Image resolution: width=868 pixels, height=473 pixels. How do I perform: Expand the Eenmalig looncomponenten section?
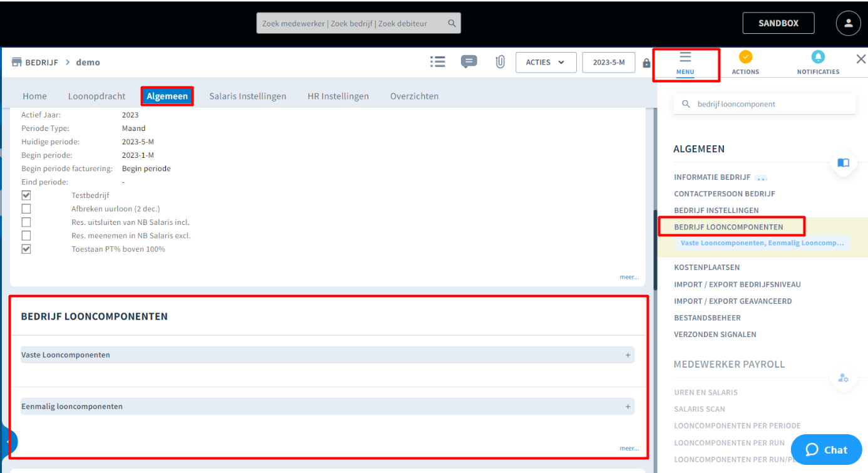click(x=628, y=407)
